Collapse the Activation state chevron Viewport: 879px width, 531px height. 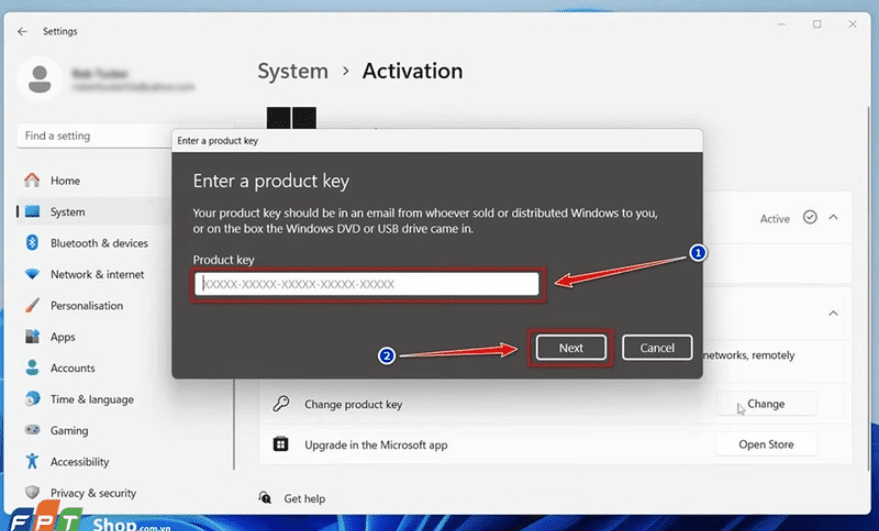coord(833,218)
